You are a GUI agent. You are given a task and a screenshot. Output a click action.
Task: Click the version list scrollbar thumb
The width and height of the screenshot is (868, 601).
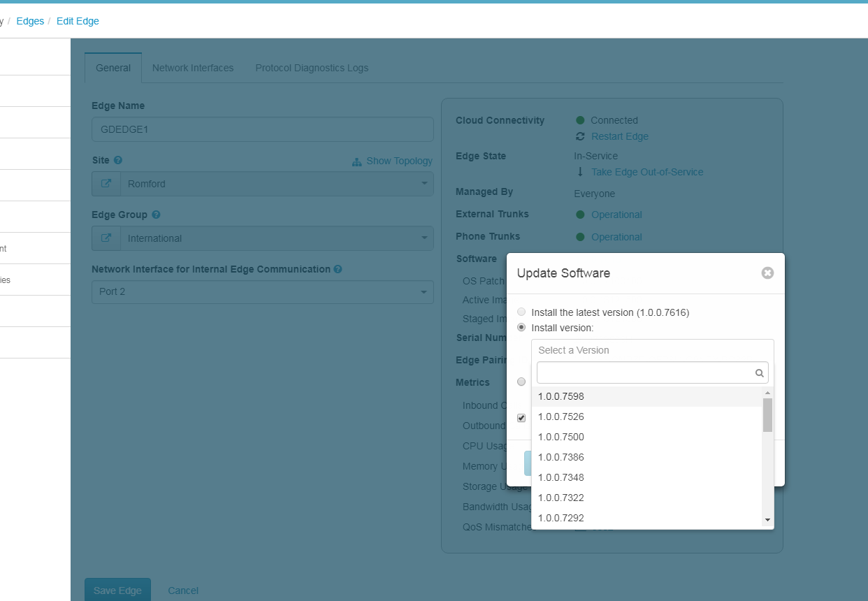pos(767,415)
